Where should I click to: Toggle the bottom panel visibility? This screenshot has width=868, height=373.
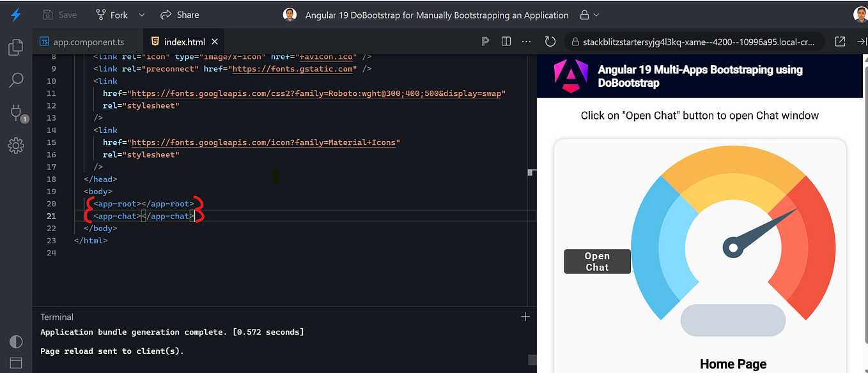pos(15,362)
